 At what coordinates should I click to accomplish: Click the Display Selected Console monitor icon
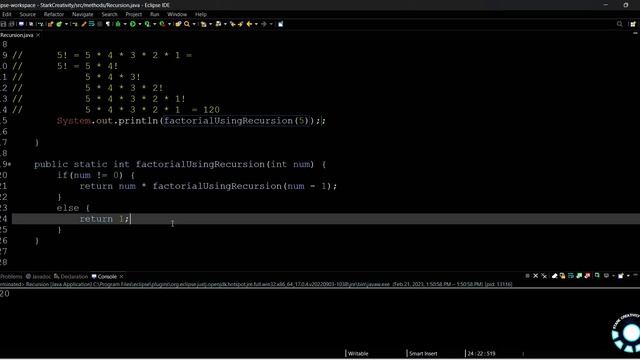click(606, 276)
